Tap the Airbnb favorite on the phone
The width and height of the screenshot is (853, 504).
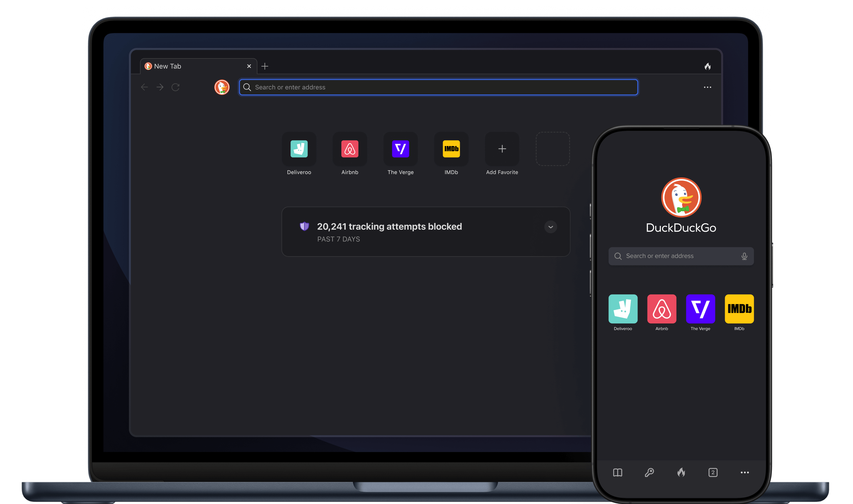point(661,309)
